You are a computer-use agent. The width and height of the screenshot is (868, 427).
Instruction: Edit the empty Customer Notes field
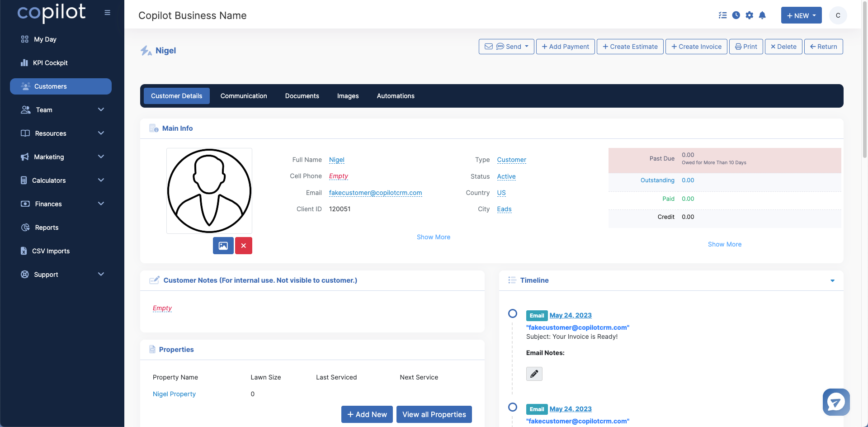[x=162, y=308]
